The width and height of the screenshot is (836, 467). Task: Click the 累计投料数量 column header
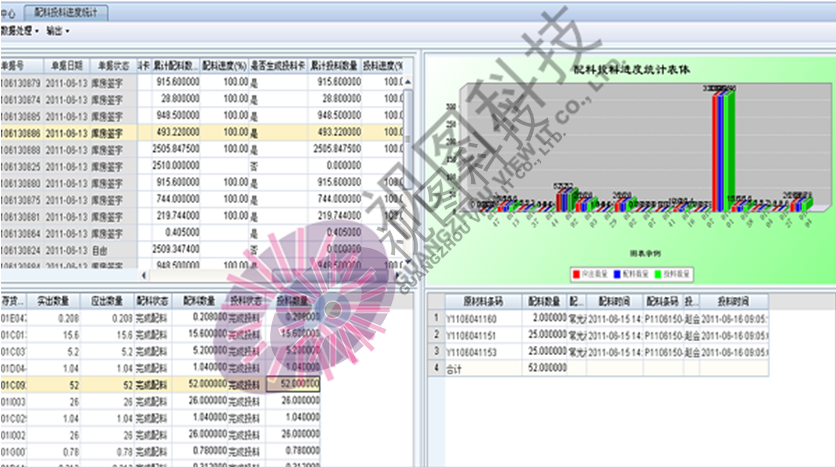pos(334,66)
